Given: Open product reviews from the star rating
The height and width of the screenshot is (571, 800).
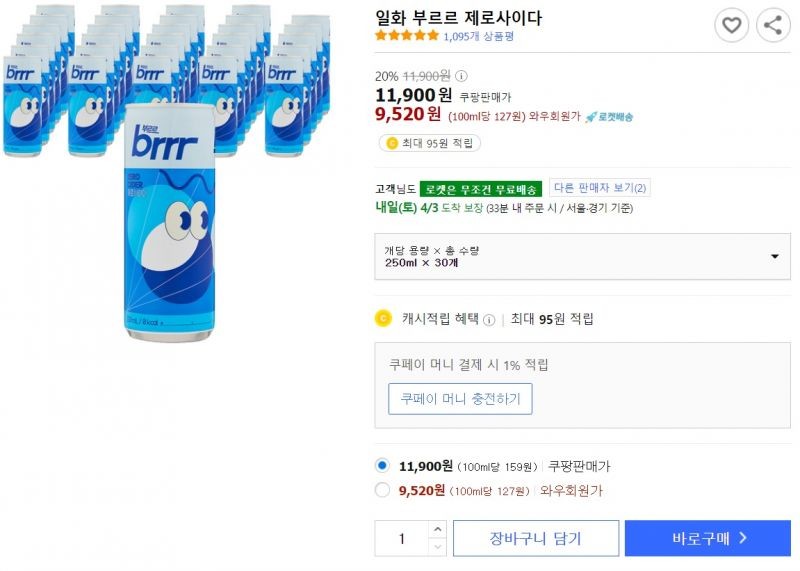Looking at the screenshot, I should point(407,36).
